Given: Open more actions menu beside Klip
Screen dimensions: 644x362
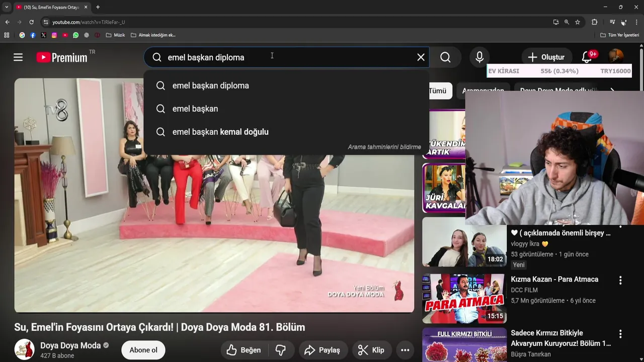Looking at the screenshot, I should tap(405, 350).
